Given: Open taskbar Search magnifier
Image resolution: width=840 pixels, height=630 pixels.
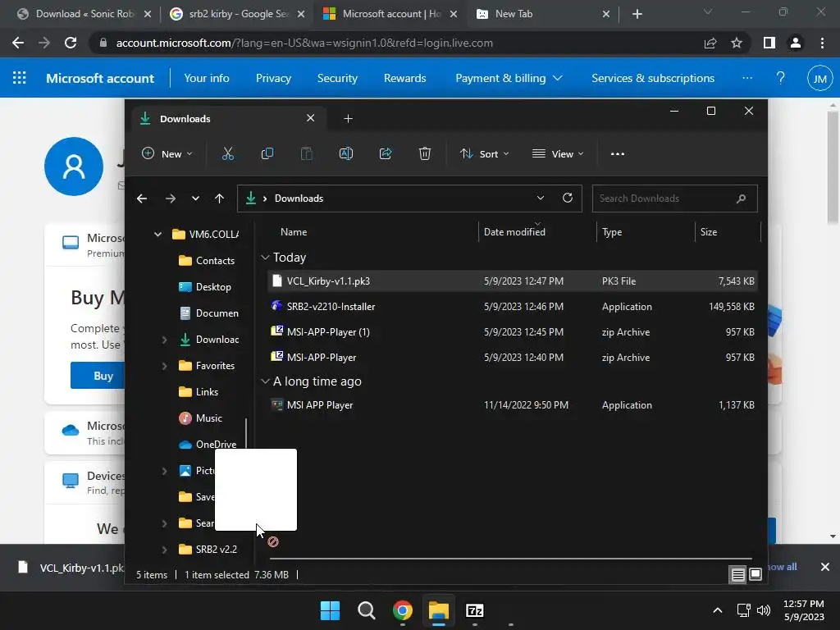Looking at the screenshot, I should (367, 610).
